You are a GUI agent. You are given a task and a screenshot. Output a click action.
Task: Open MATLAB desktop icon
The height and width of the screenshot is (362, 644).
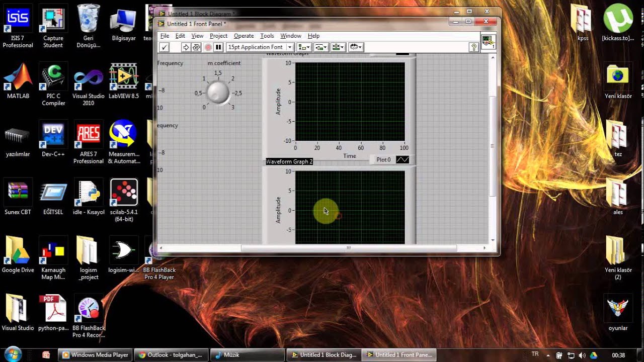(x=18, y=81)
